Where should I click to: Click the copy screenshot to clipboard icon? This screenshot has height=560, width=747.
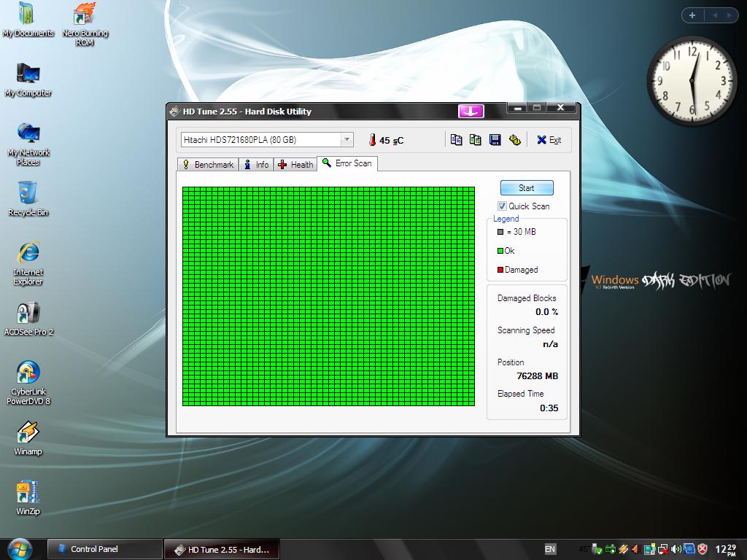tap(476, 140)
